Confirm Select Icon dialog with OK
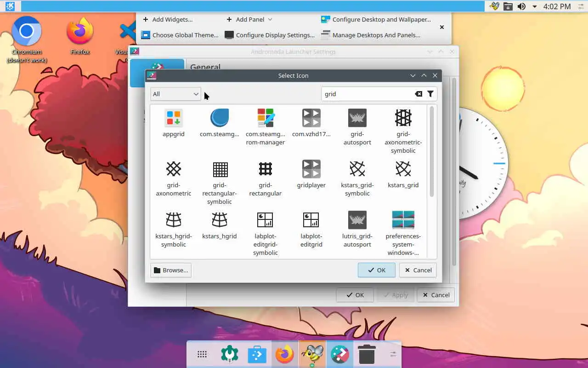 point(377,270)
